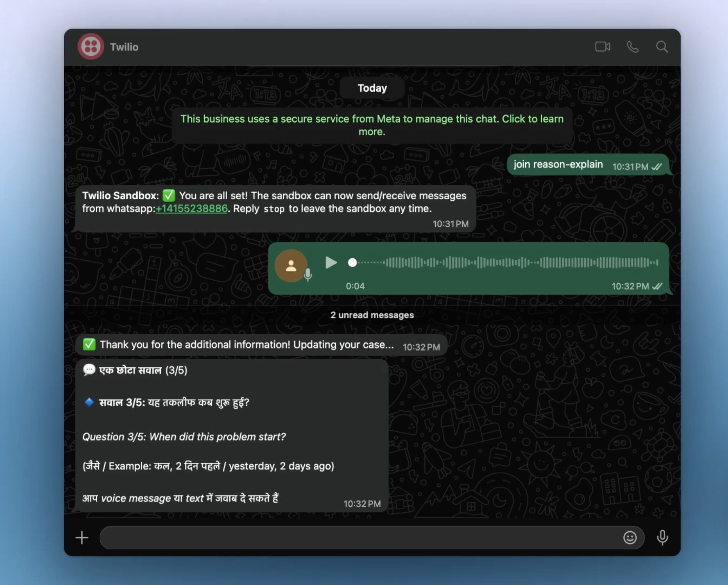Click the voice message waveform
The width and height of the screenshot is (728, 585).
pos(507,262)
